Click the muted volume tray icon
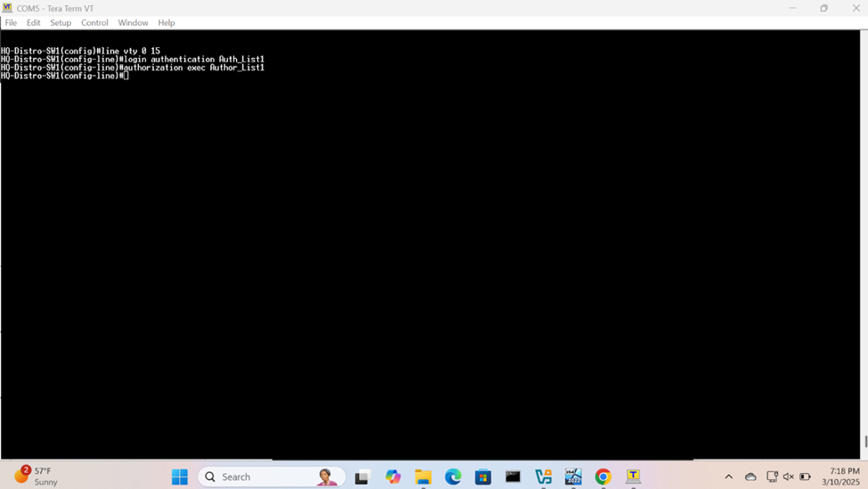The image size is (868, 489). tap(788, 477)
